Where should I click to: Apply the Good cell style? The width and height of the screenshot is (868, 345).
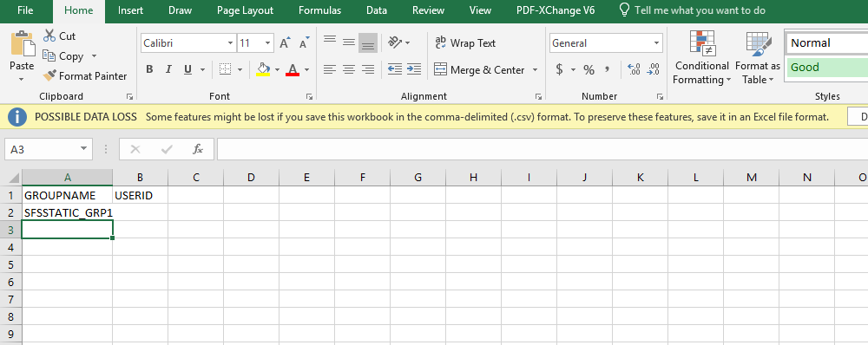pos(826,68)
